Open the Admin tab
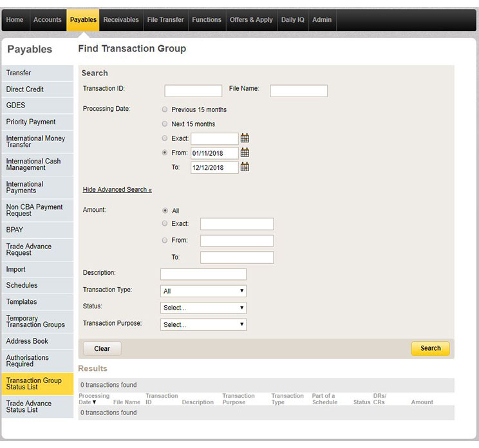This screenshot has height=448, width=479. 322,20
